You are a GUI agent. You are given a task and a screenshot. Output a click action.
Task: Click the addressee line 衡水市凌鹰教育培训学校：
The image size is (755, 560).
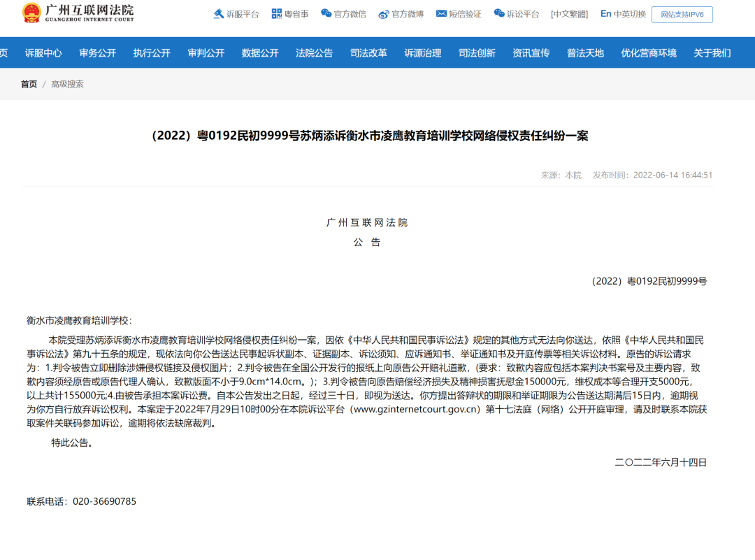click(80, 321)
